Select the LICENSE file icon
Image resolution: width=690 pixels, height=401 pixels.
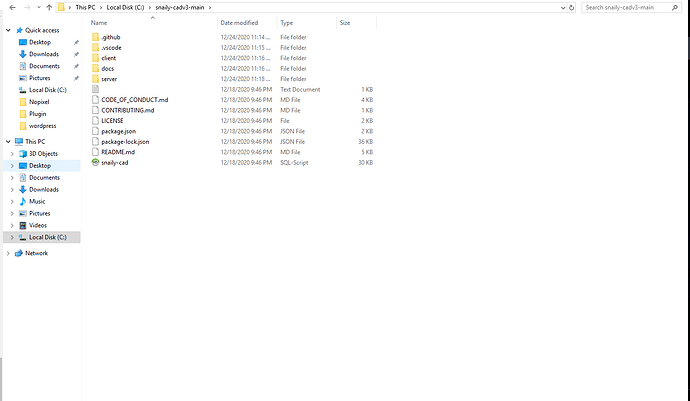click(x=95, y=121)
